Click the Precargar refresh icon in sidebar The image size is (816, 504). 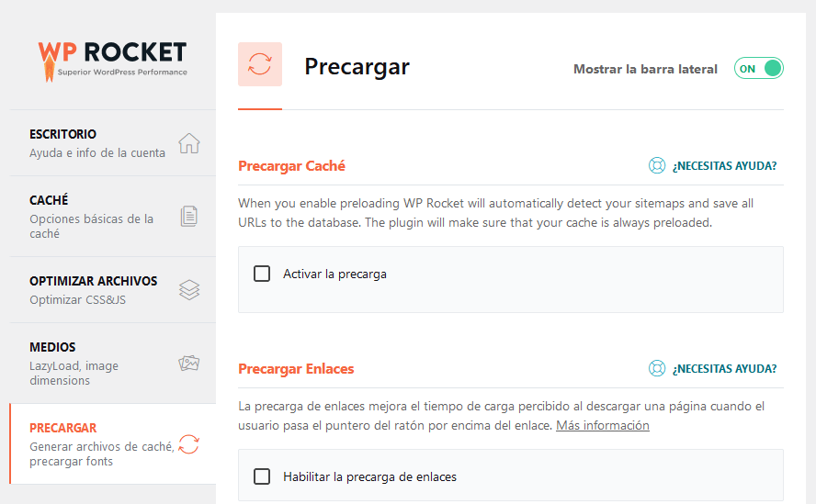tap(188, 444)
